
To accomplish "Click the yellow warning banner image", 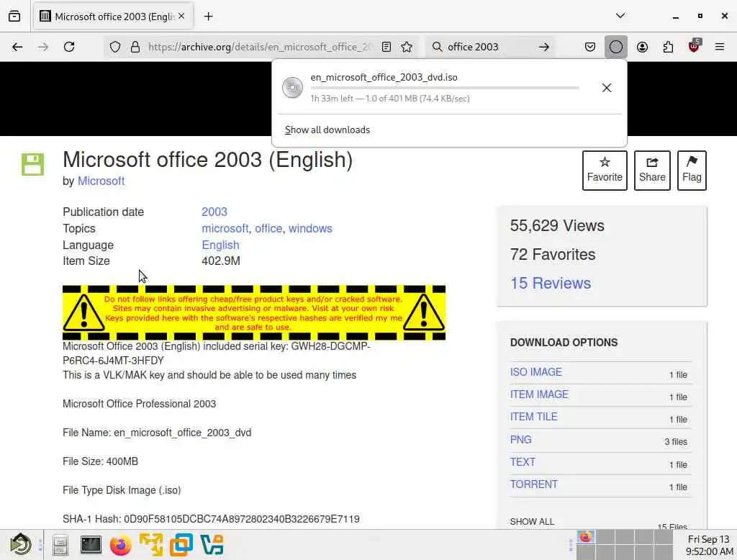I will [x=254, y=312].
